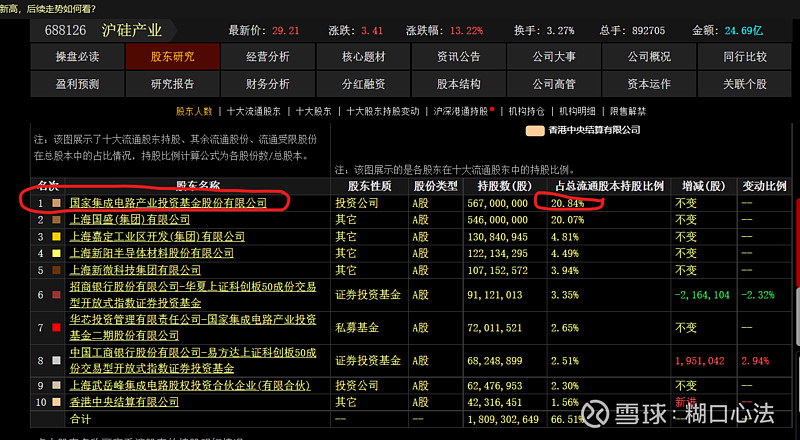Image resolution: width=800 pixels, height=440 pixels.
Task: Click color square in rank 6 row
Action: [x=56, y=295]
